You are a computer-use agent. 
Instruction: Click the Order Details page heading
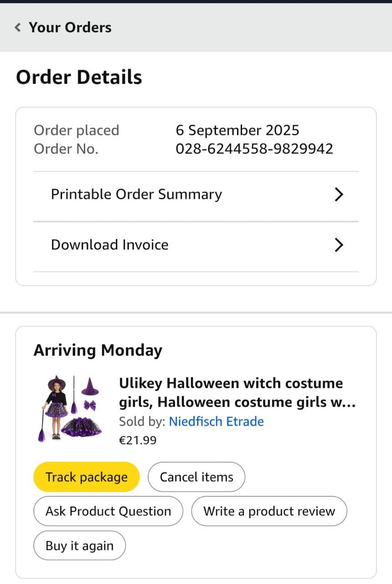coord(79,77)
